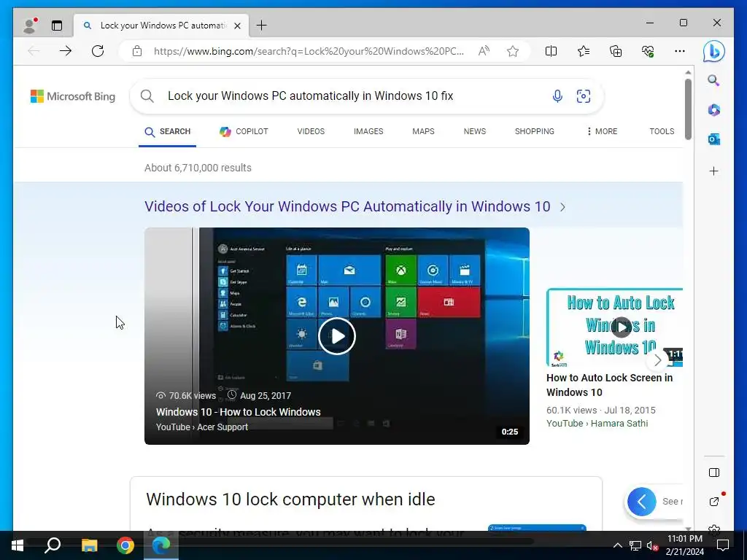Open the Windows Start menu

18,545
